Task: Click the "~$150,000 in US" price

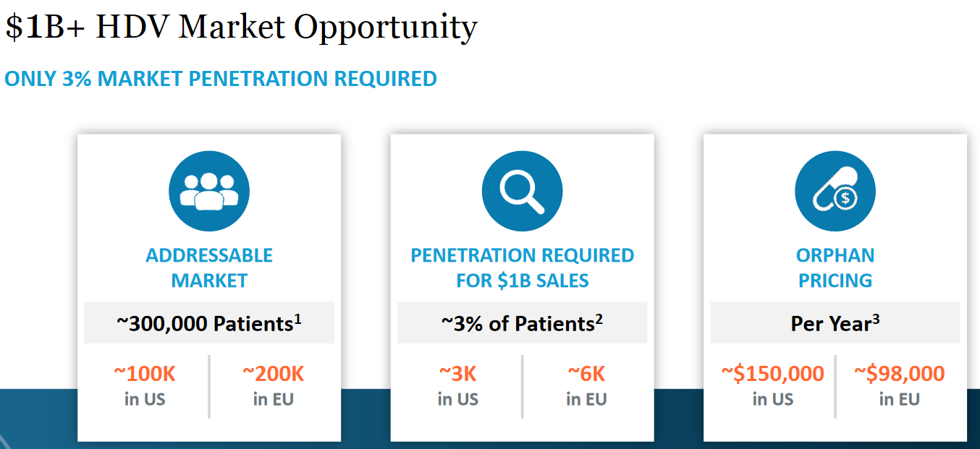Action: coord(772,385)
